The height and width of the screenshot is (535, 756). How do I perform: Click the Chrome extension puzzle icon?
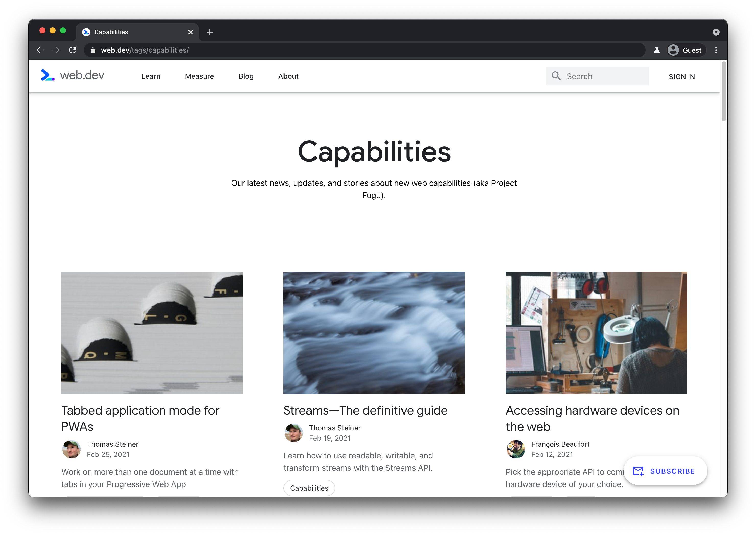pyautogui.click(x=657, y=50)
